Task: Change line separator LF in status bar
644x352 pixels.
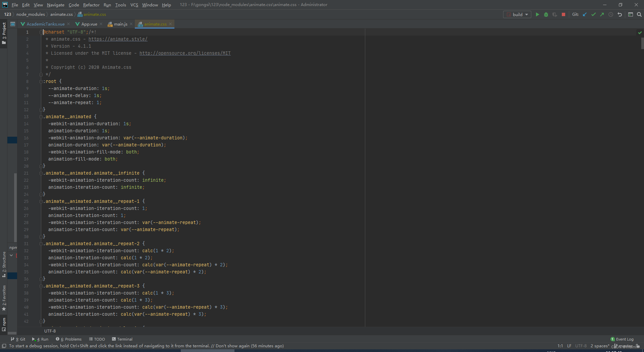Action: (x=569, y=346)
